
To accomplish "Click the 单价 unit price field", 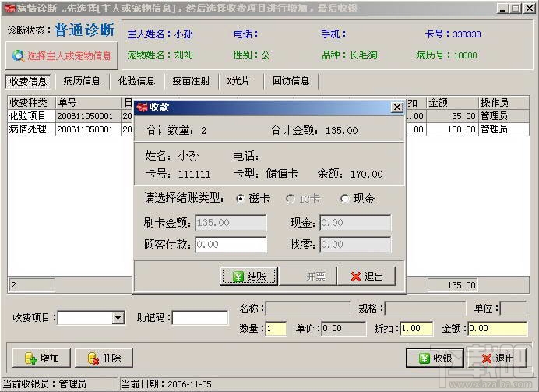I will click(x=343, y=328).
